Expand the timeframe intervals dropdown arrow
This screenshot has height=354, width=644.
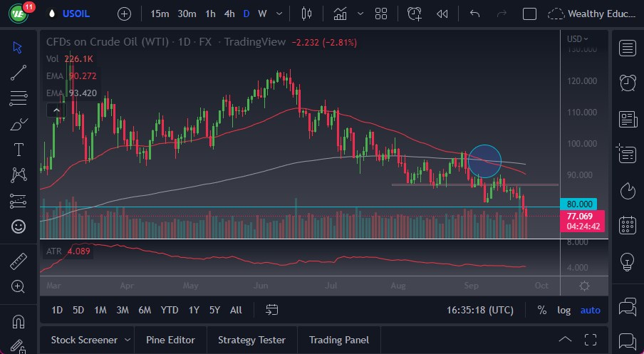[x=278, y=14]
